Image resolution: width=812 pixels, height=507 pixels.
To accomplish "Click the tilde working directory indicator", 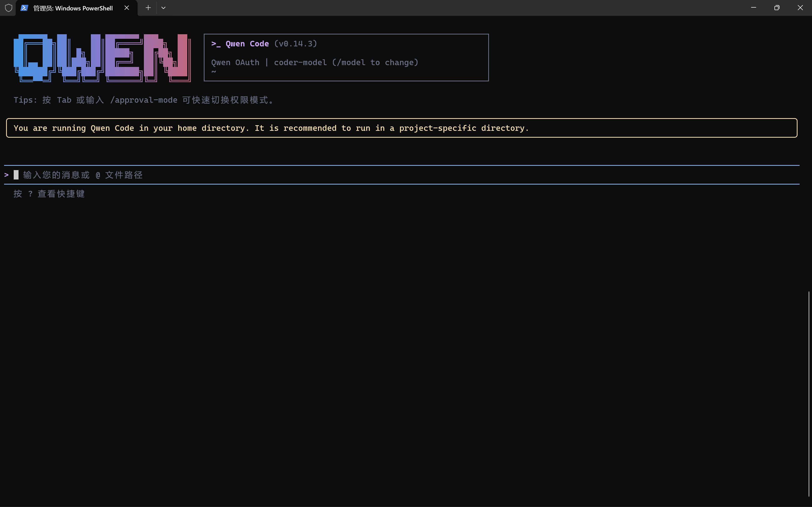I will (214, 71).
